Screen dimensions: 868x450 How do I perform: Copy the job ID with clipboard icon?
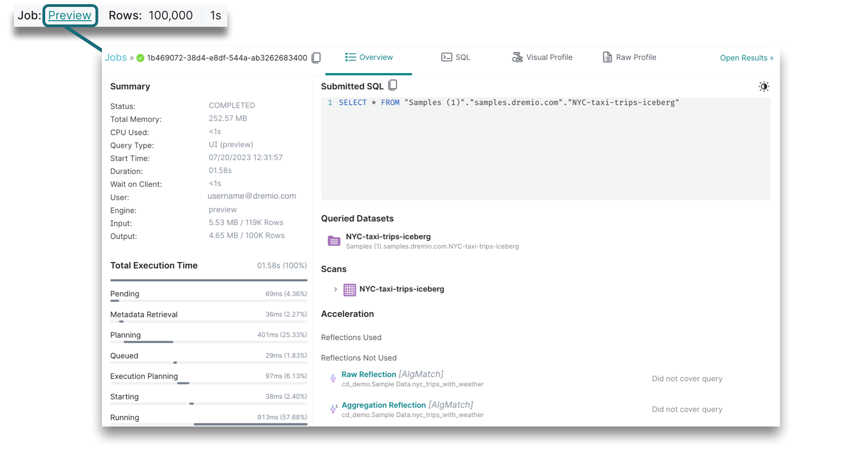coord(316,58)
